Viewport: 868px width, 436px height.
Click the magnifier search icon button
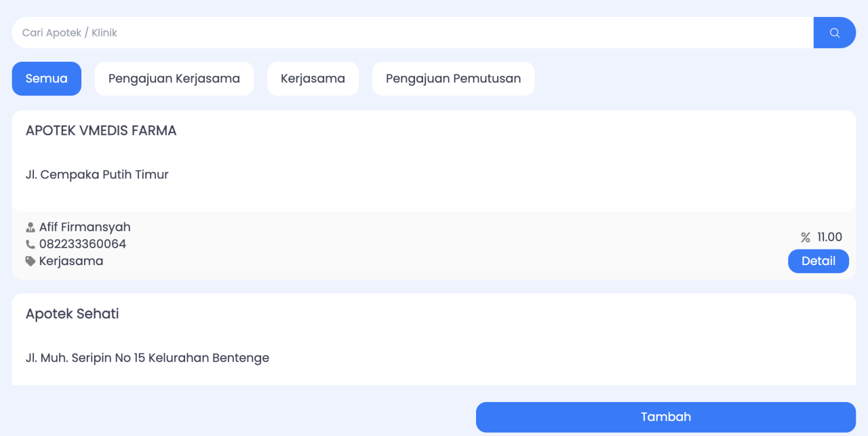tap(834, 33)
